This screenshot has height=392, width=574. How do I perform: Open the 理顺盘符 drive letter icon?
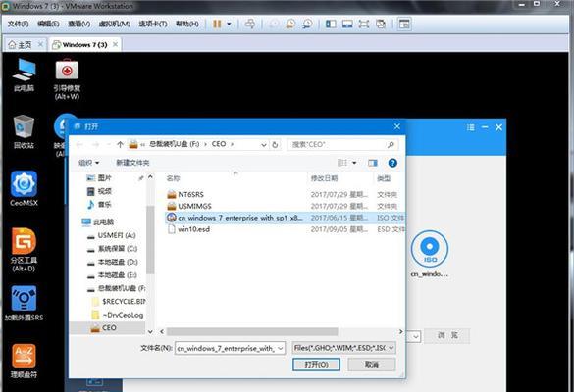(24, 361)
